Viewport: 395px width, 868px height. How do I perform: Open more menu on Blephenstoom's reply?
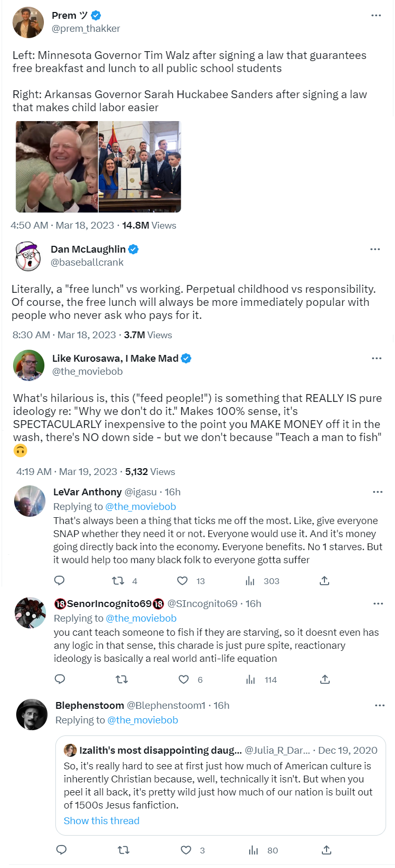[380, 705]
